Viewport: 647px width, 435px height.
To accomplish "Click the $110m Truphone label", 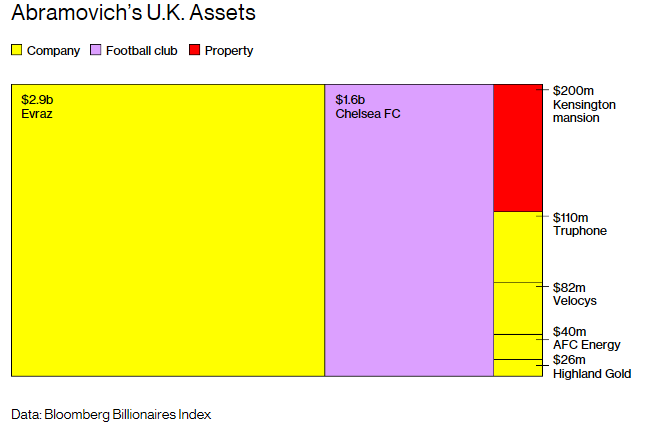I will click(x=580, y=224).
